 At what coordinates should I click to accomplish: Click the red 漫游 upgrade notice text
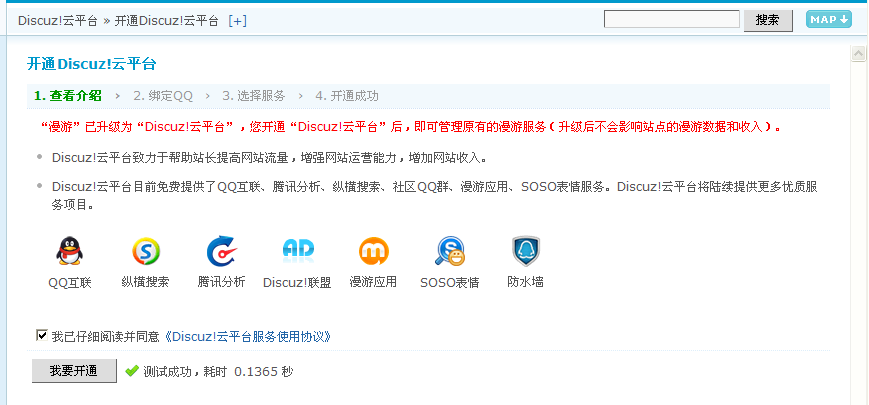(412, 127)
